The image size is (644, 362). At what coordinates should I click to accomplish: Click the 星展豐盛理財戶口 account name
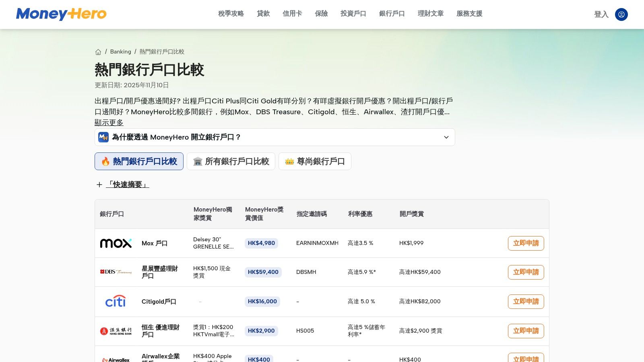[x=160, y=272]
